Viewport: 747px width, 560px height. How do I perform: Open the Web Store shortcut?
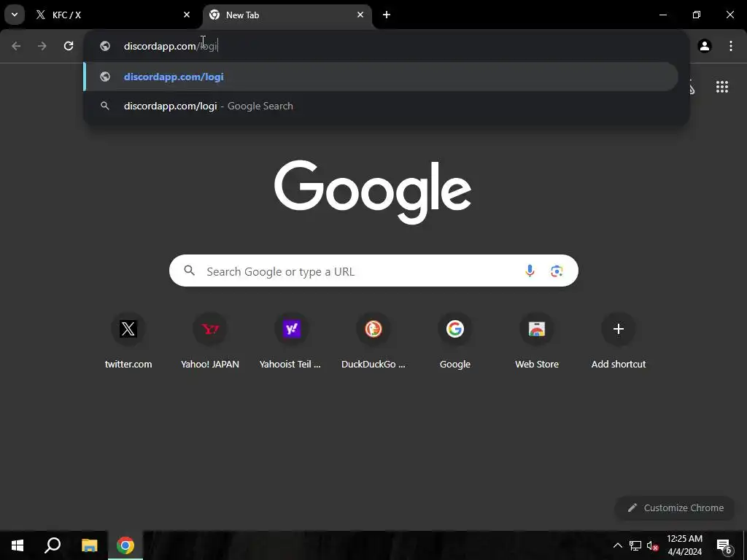coord(537,341)
